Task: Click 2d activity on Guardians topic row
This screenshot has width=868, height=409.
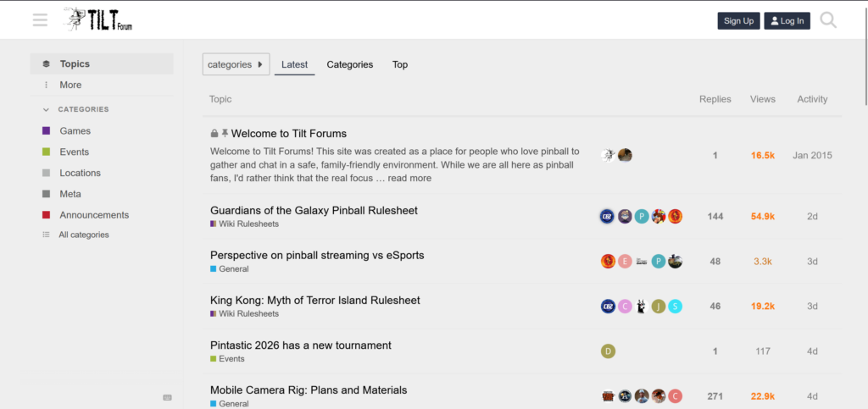Action: click(x=812, y=217)
